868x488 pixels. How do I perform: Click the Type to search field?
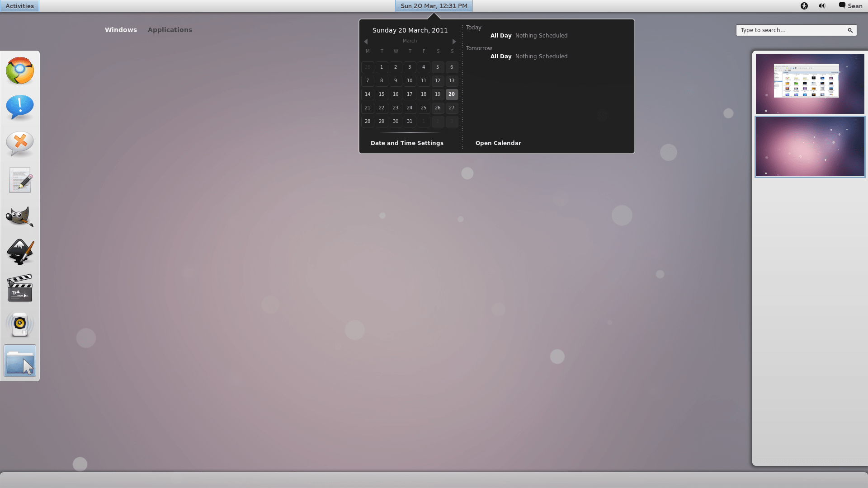tap(791, 30)
